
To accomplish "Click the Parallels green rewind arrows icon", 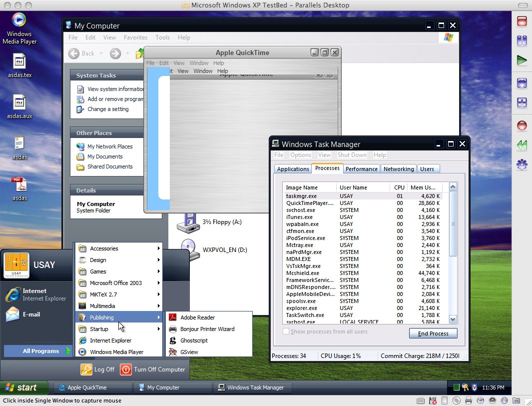I will tap(522, 145).
